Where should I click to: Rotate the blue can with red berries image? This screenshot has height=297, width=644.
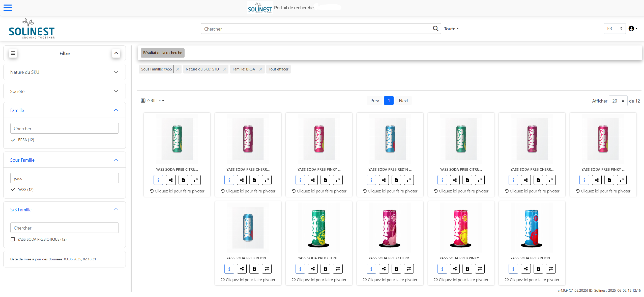532,280
